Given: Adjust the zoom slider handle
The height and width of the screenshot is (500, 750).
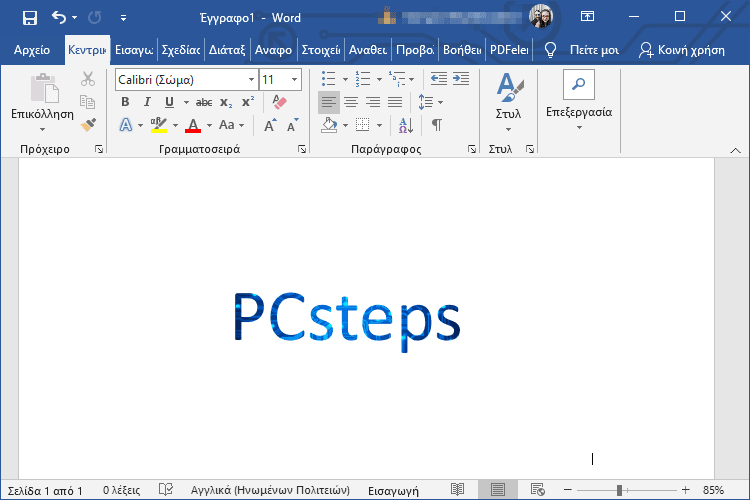Looking at the screenshot, I should pos(619,490).
